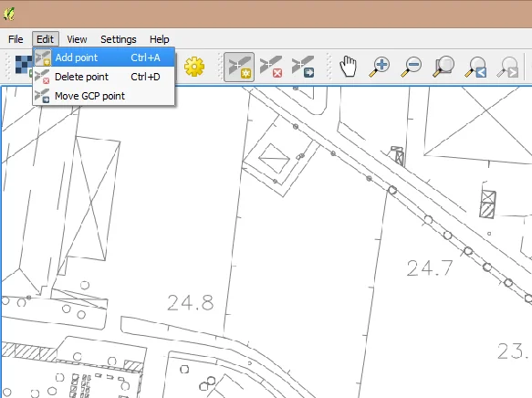This screenshot has width=532, height=398.
Task: Click the 24.8 elevation label on map
Action: [x=191, y=303]
